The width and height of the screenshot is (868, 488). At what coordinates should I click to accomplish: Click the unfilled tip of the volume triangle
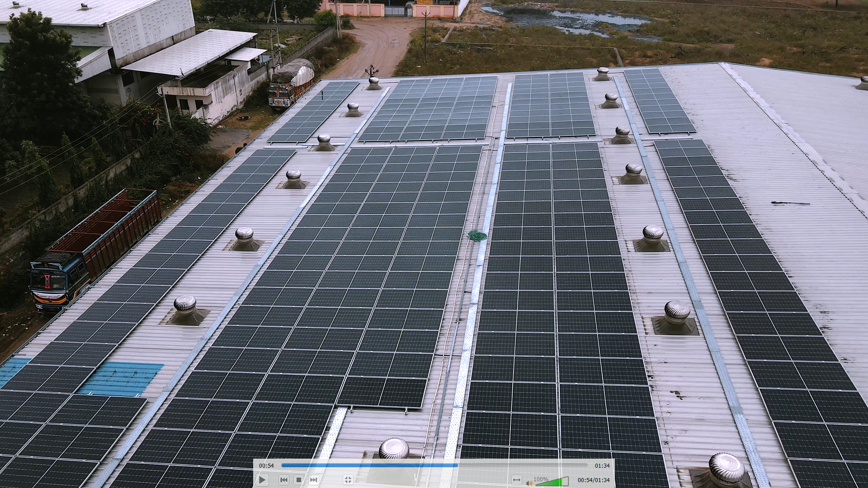click(566, 481)
